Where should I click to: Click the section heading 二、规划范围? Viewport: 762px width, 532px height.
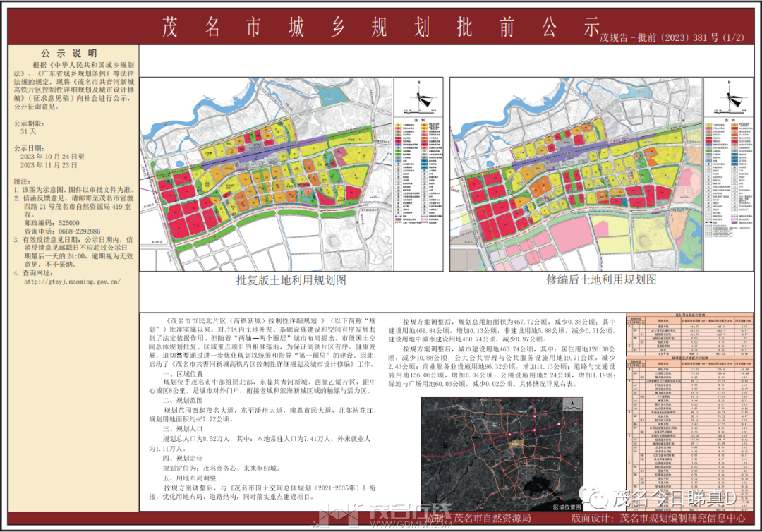click(183, 400)
